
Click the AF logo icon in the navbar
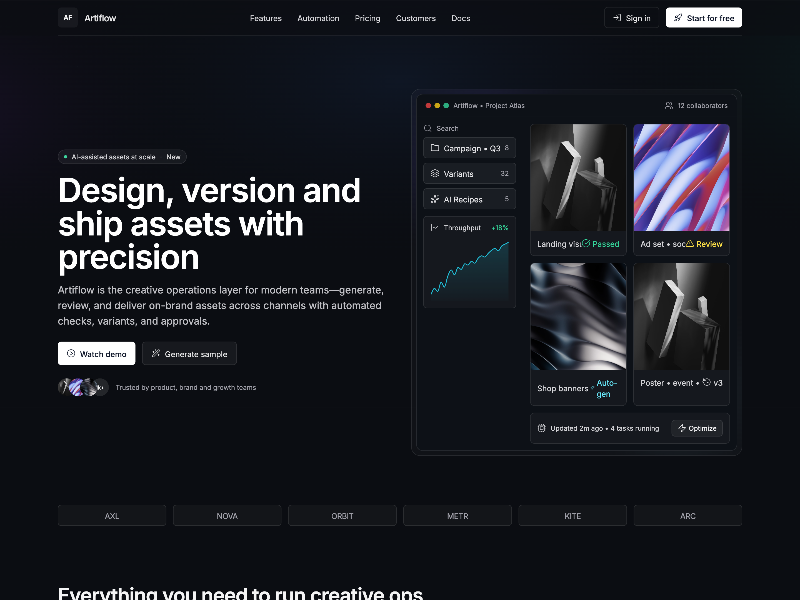click(x=67, y=17)
